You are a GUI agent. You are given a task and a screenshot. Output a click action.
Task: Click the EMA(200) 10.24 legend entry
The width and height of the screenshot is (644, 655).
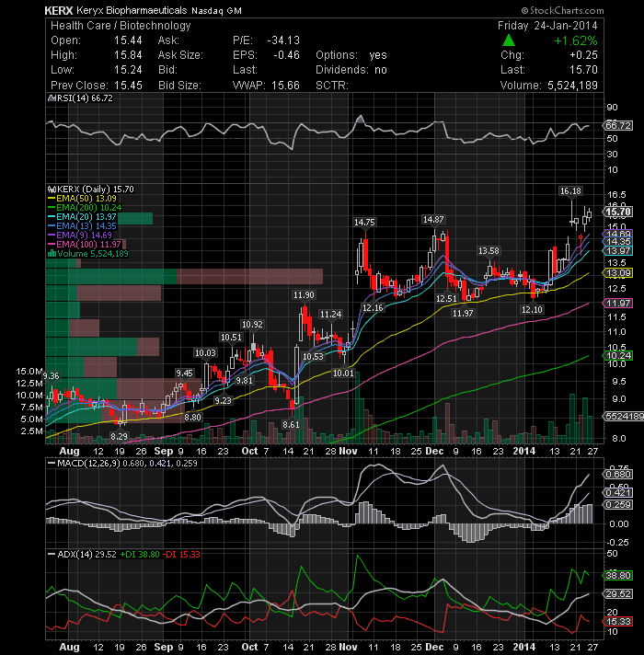85,208
